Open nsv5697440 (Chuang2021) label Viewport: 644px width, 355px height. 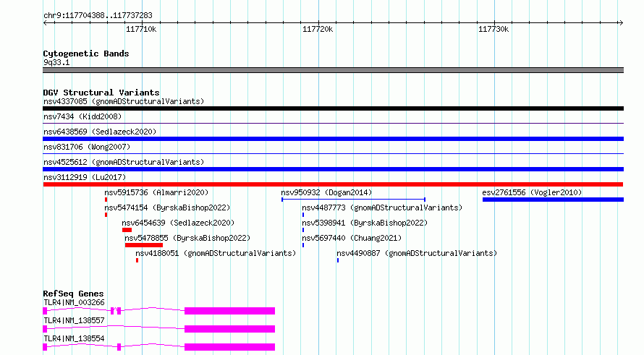pyautogui.click(x=352, y=238)
